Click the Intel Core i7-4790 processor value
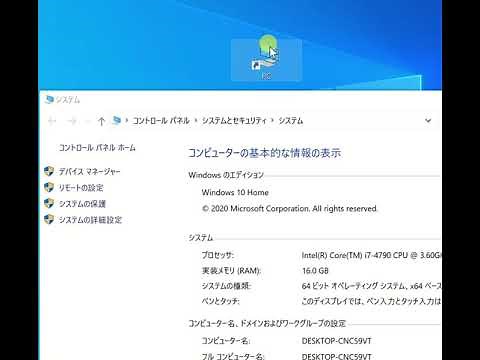Screen dimensions: 480x360 pyautogui.click(x=371, y=255)
